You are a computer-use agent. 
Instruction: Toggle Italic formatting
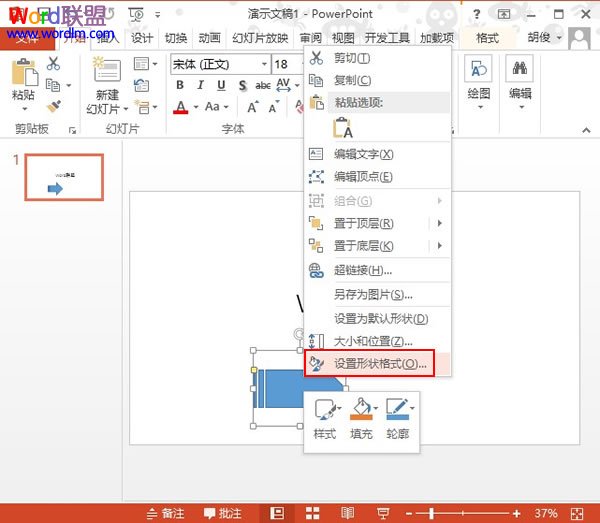coord(201,85)
